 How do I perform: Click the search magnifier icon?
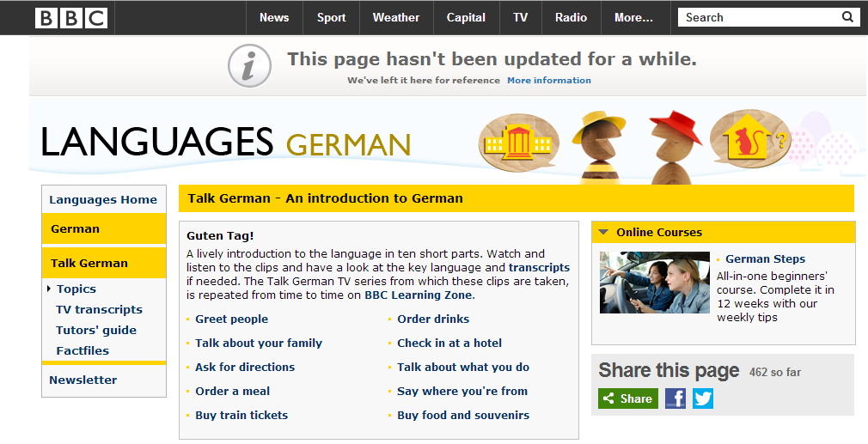coord(847,16)
